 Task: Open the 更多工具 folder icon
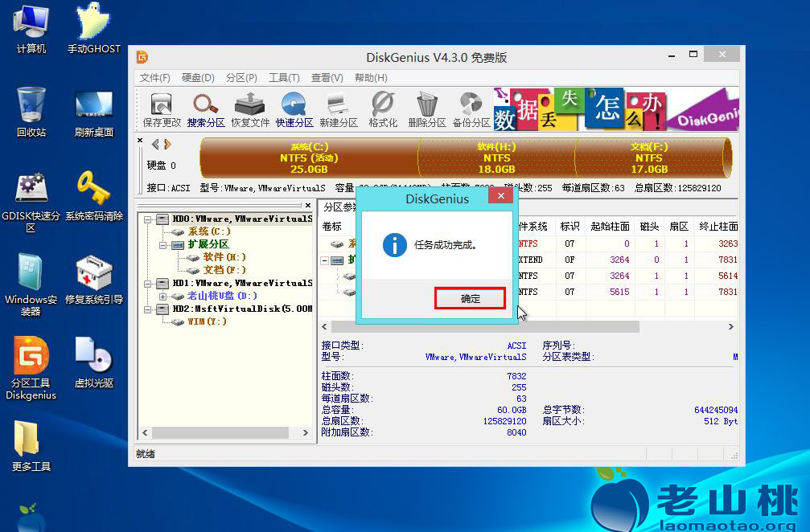click(x=31, y=446)
